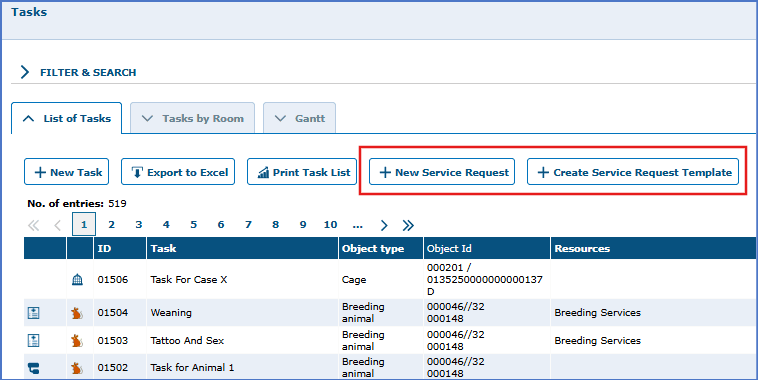
Task: Click task name Tattoo And Sex
Action: click(x=187, y=341)
